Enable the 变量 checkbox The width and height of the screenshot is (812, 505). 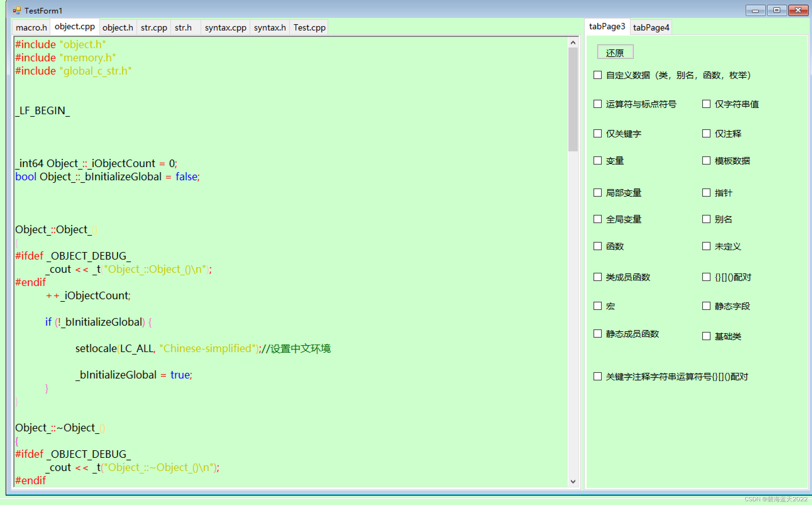598,161
